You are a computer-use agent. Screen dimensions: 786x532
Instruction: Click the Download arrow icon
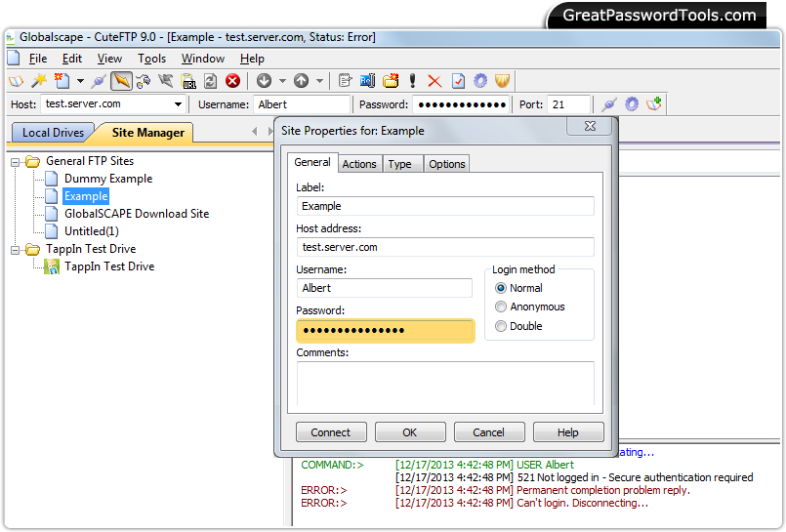point(265,81)
